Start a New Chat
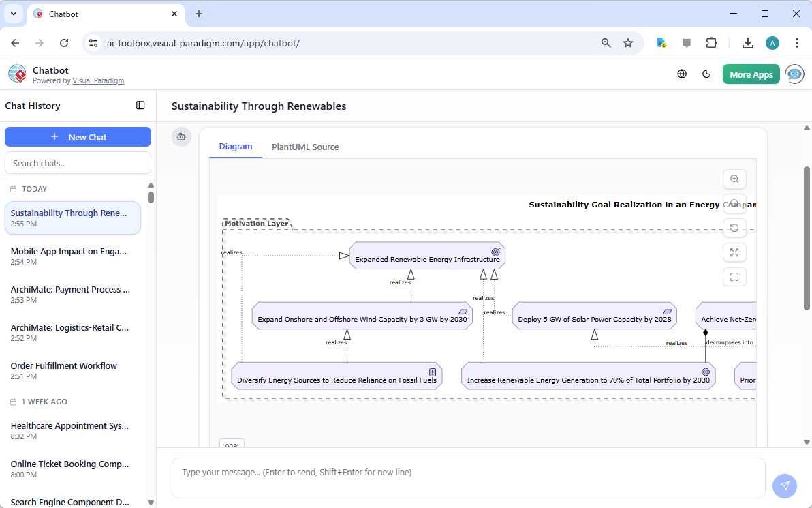Viewport: 812px width, 508px height. [x=78, y=136]
